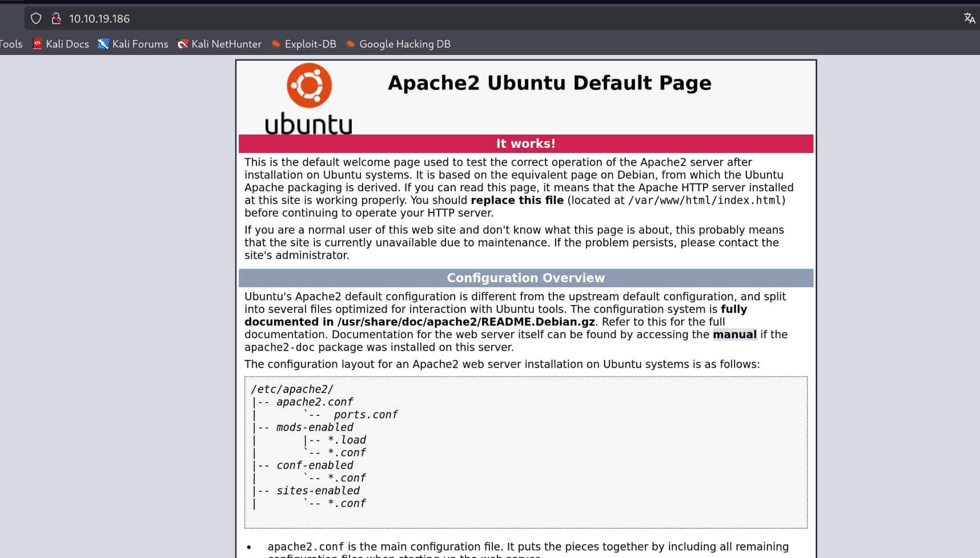
Task: Click the Google Hacking DB bookmark favicon
Action: click(x=351, y=44)
